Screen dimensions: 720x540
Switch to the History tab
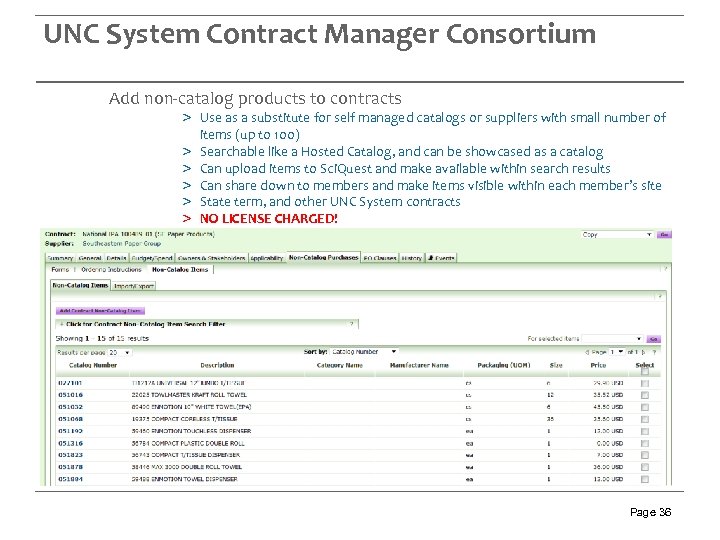click(x=411, y=259)
